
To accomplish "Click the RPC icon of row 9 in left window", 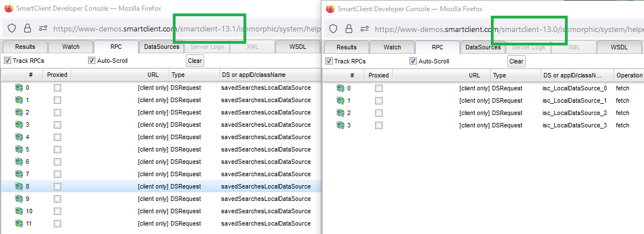I will pyautogui.click(x=19, y=199).
